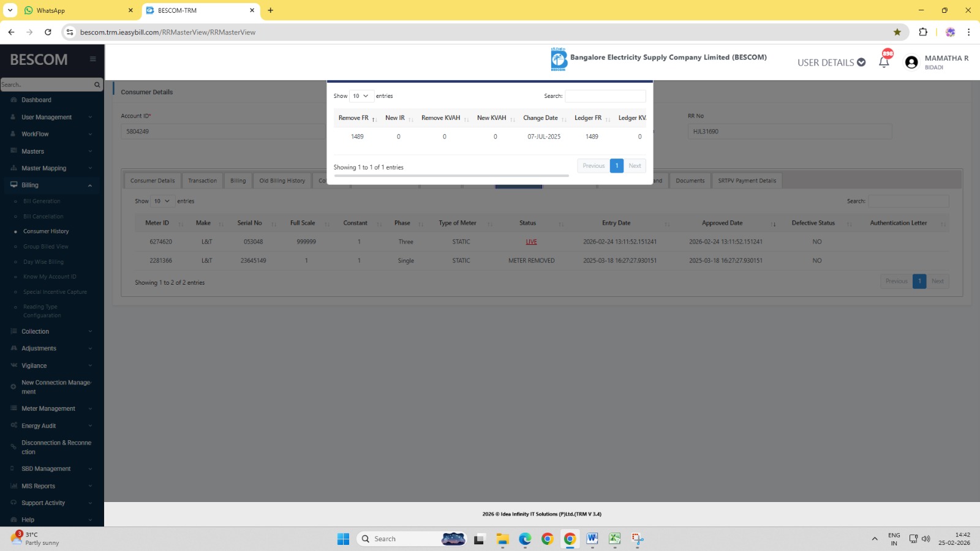The image size is (980, 551).
Task: Click Next button in the popup pagination
Action: 635,166
